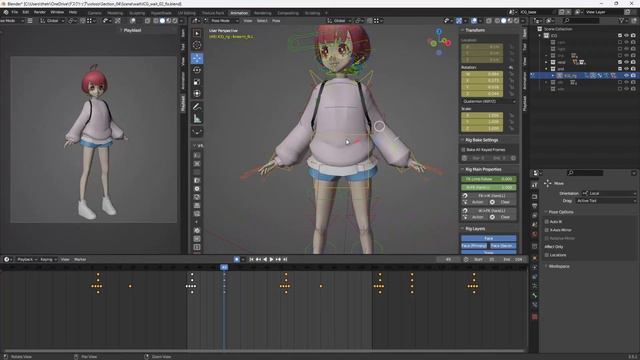This screenshot has height=360, width=640.
Task: Enable Bake All Keyed Frames checkbox
Action: [x=463, y=150]
